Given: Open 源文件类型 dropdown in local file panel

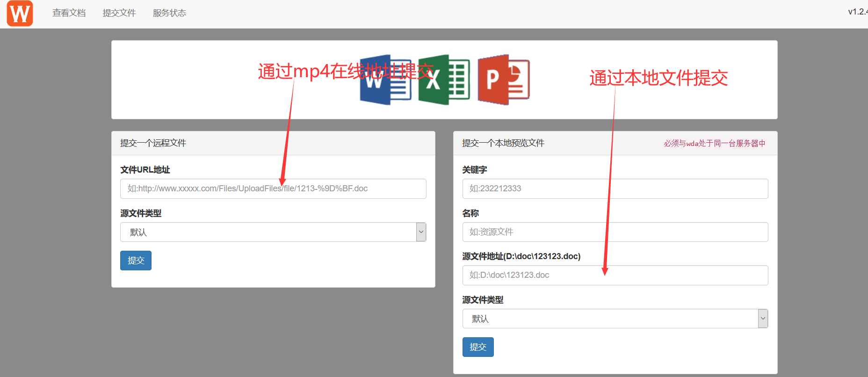Looking at the screenshot, I should point(615,319).
